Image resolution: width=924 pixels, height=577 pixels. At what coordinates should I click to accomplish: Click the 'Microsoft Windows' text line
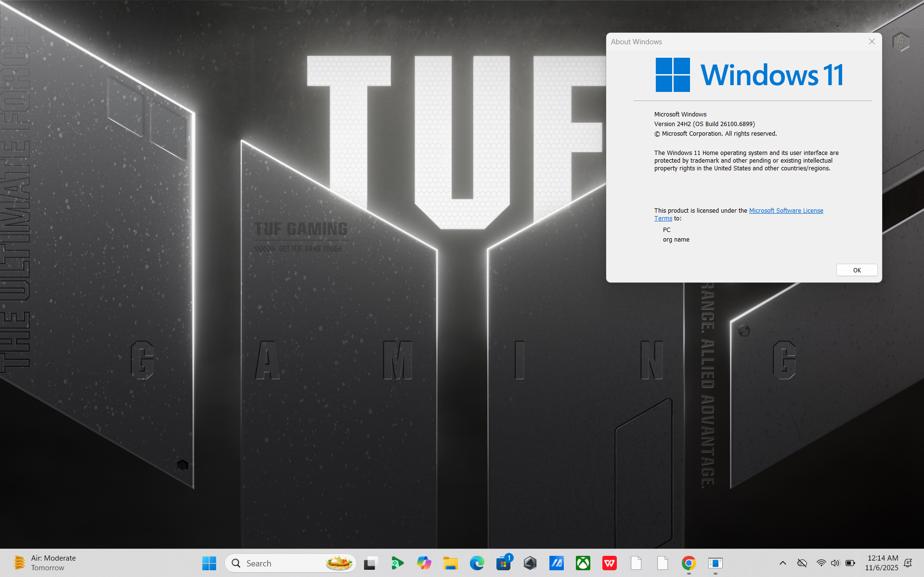pos(680,115)
